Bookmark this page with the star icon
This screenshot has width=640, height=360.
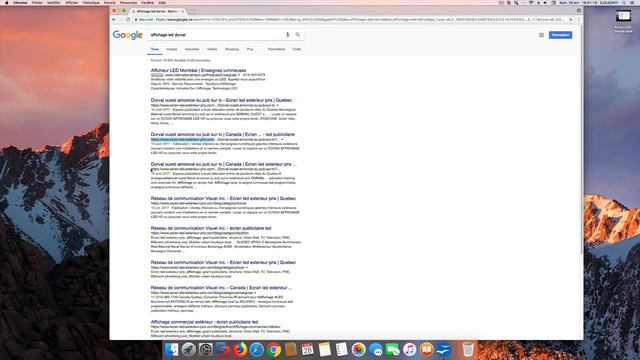(571, 20)
